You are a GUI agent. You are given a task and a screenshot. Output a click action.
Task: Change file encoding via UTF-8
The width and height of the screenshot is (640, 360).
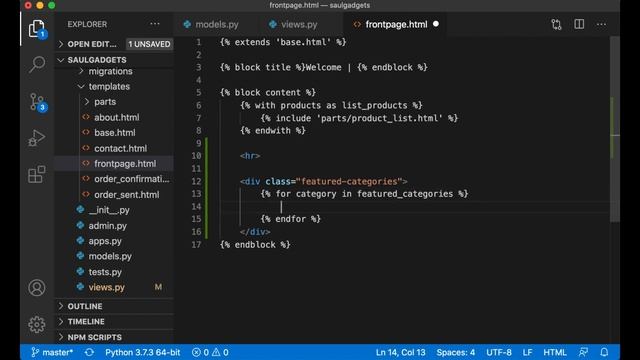[499, 352]
